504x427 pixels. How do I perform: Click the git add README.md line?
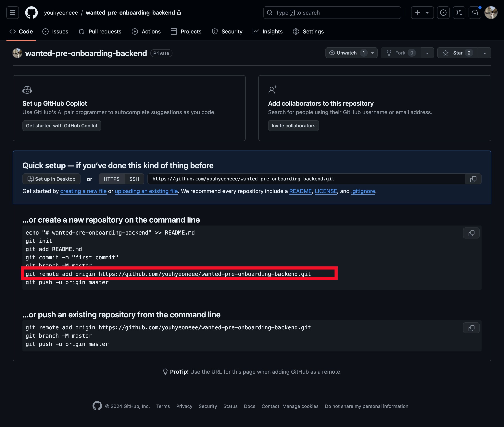point(54,249)
